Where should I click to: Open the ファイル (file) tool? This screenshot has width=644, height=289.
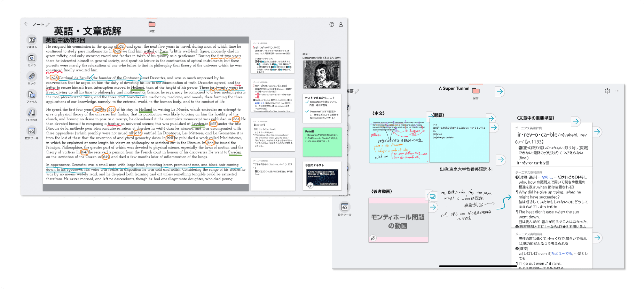[x=32, y=95]
